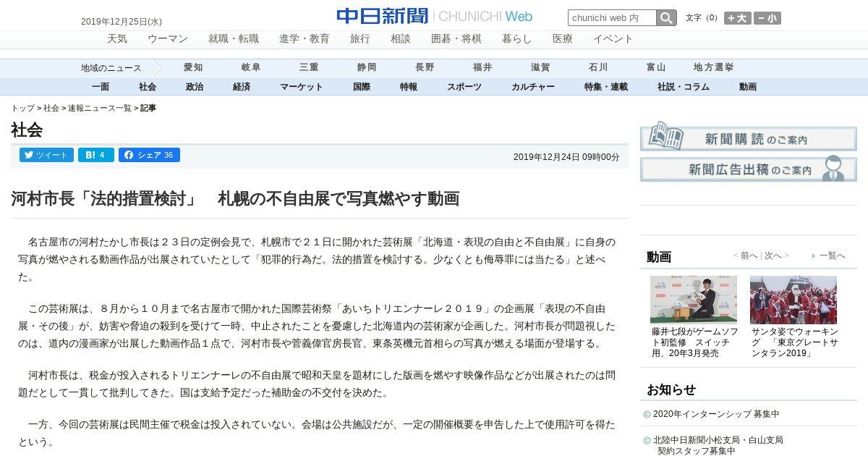Open the 進学・教育 menu item

click(x=305, y=38)
